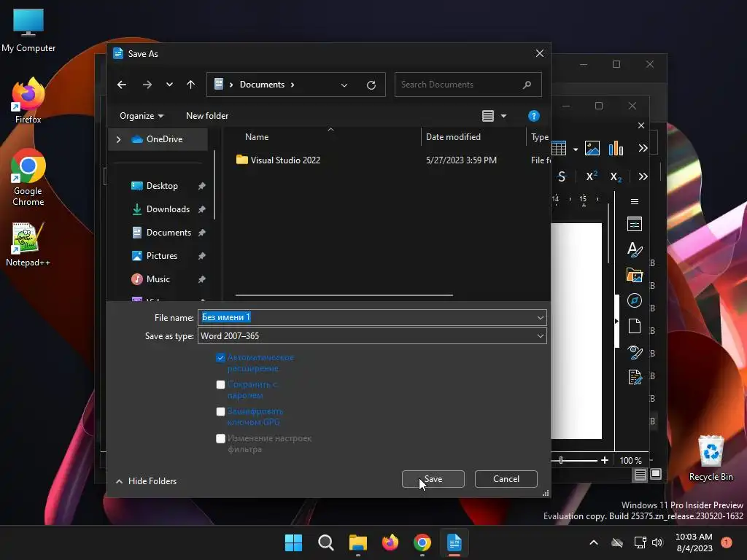The width and height of the screenshot is (747, 560).
Task: Collapse with Hide Folders
Action: tap(146, 481)
